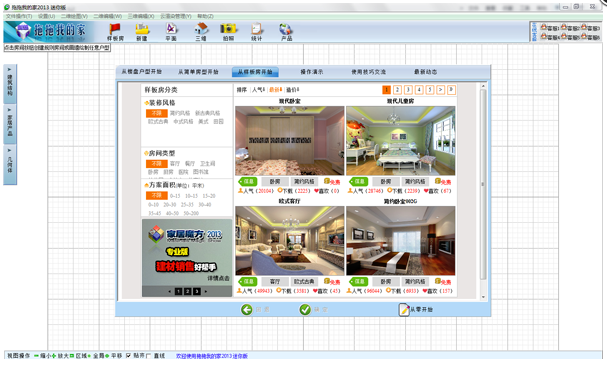Screen dimensions: 607x368
Task: Filter by 卫生间 room type
Action: (207, 164)
